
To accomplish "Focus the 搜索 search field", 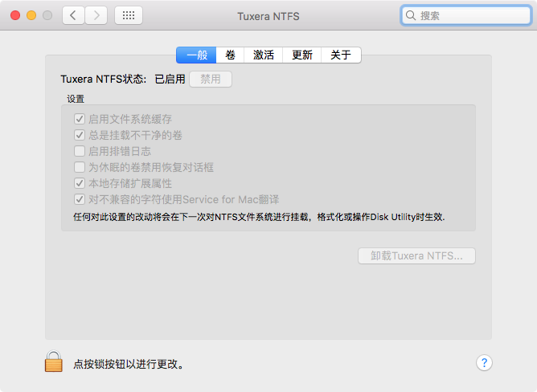I will (x=466, y=15).
